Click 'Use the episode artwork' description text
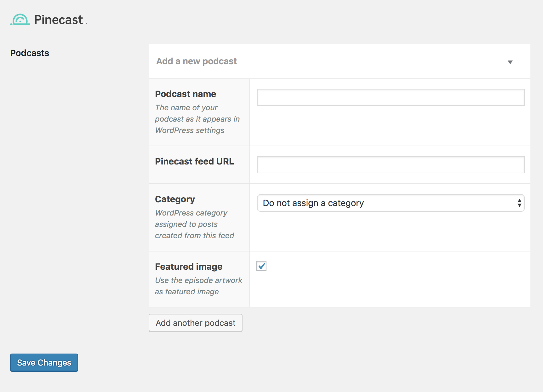This screenshot has width=543, height=392. (x=198, y=286)
